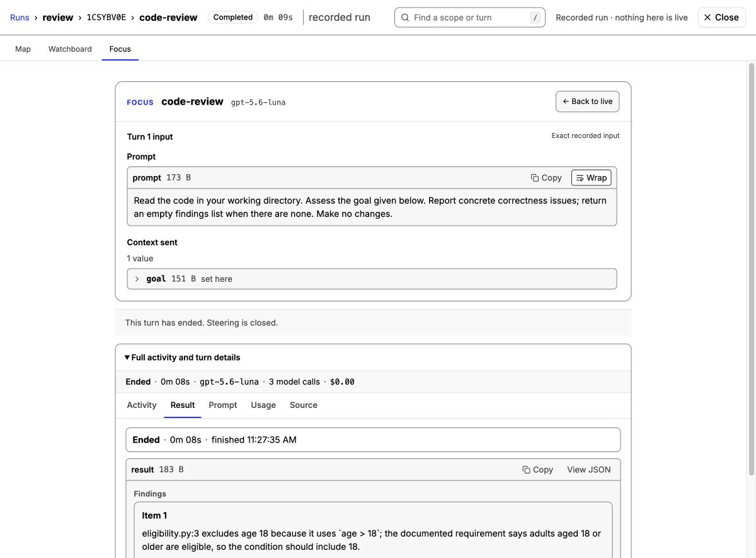The width and height of the screenshot is (756, 558).
Task: Click the slash shortcut key hint
Action: tap(535, 18)
